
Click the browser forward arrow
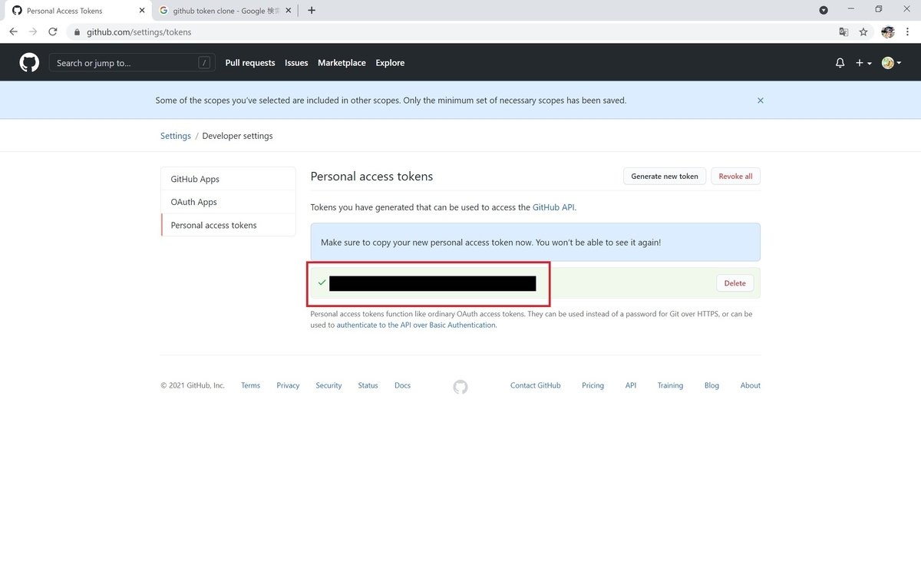click(33, 32)
